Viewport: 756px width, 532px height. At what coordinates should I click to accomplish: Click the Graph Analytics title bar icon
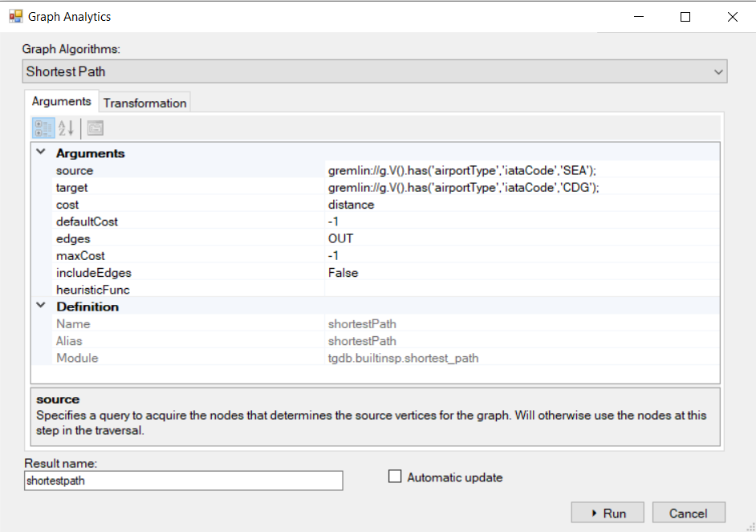click(x=16, y=16)
